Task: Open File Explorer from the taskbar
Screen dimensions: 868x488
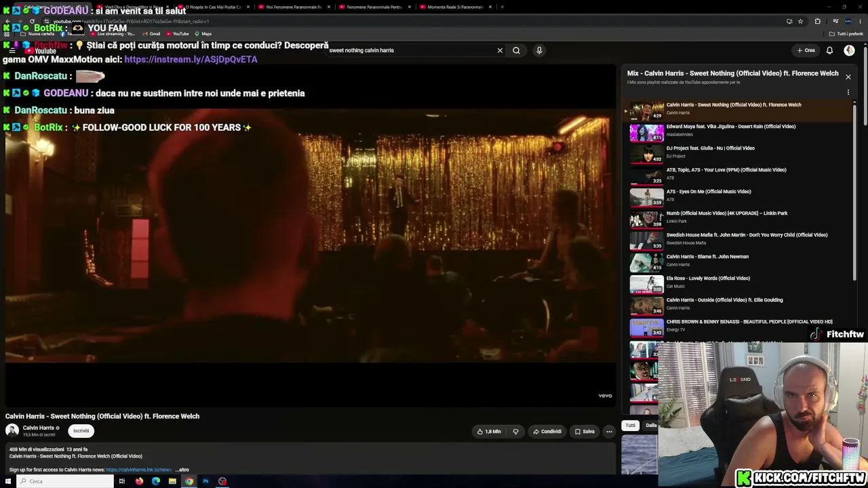Action: (172, 481)
